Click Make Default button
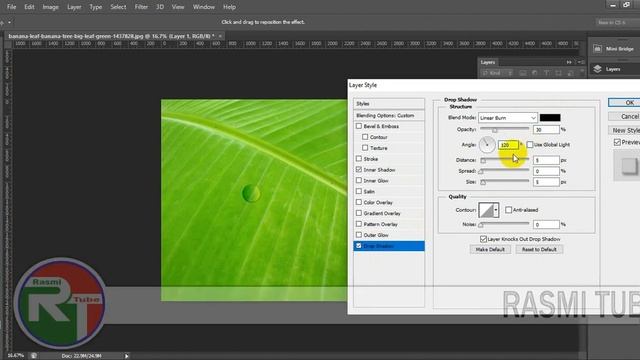This screenshot has width=640, height=360. [x=490, y=249]
